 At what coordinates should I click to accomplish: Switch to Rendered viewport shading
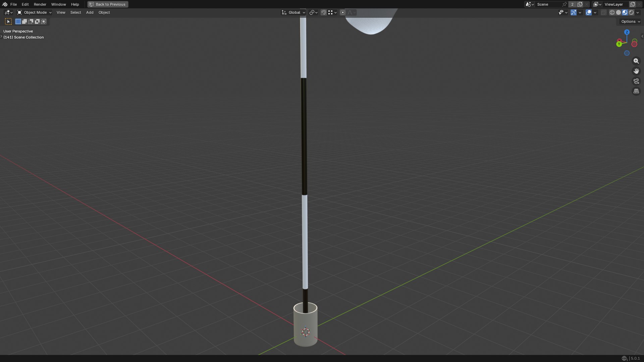631,12
